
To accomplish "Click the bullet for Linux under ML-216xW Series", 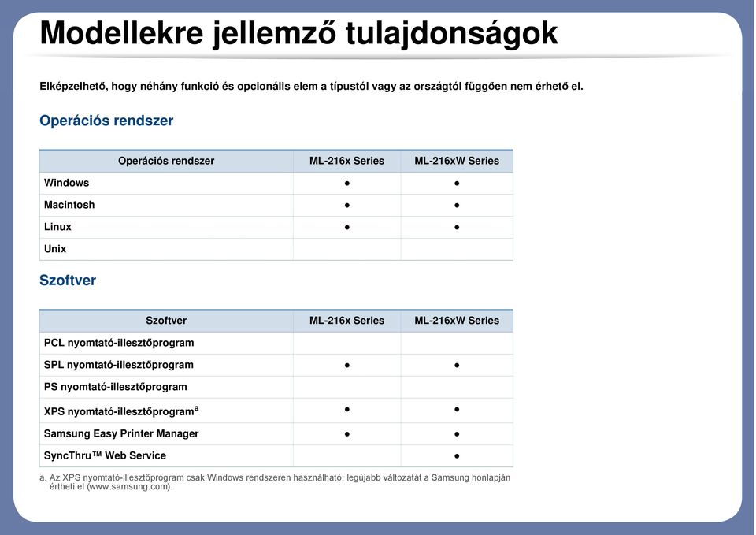I will click(x=457, y=227).
